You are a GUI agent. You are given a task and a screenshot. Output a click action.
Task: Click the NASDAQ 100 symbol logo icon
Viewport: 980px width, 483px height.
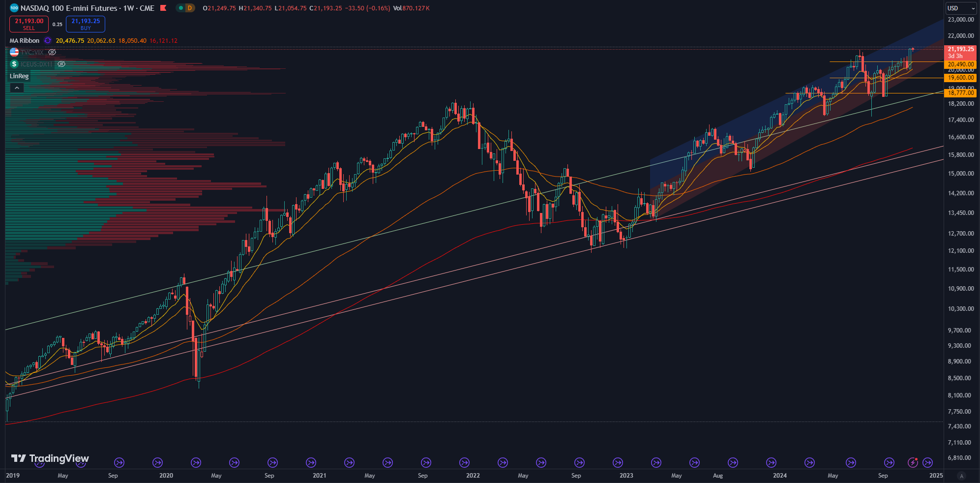tap(14, 8)
